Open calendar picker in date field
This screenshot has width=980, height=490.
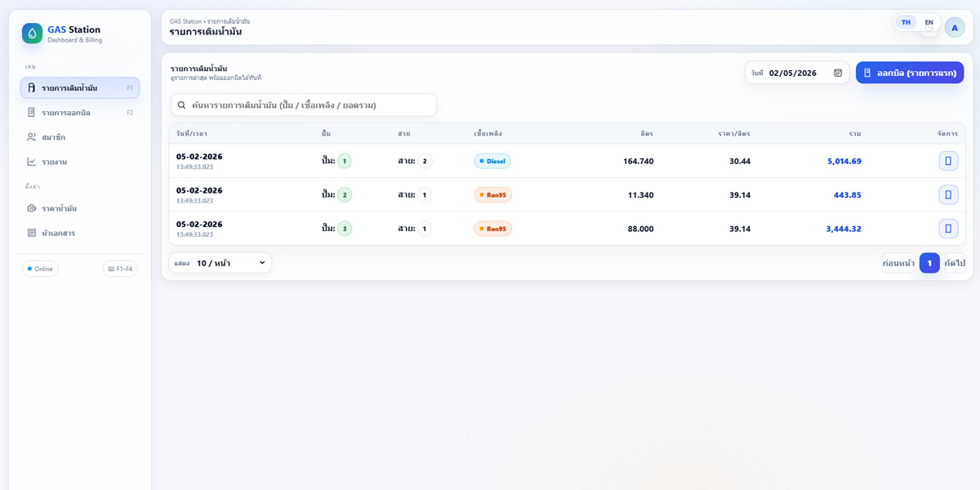(x=838, y=73)
